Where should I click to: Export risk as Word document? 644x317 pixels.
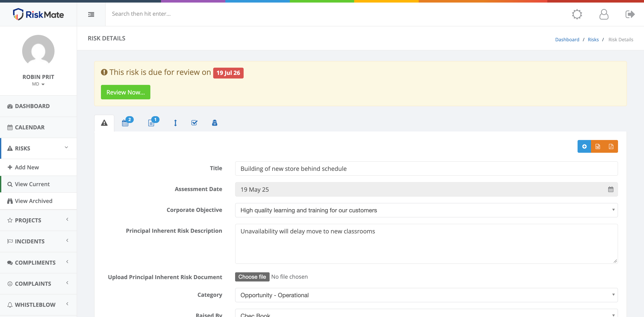point(598,146)
